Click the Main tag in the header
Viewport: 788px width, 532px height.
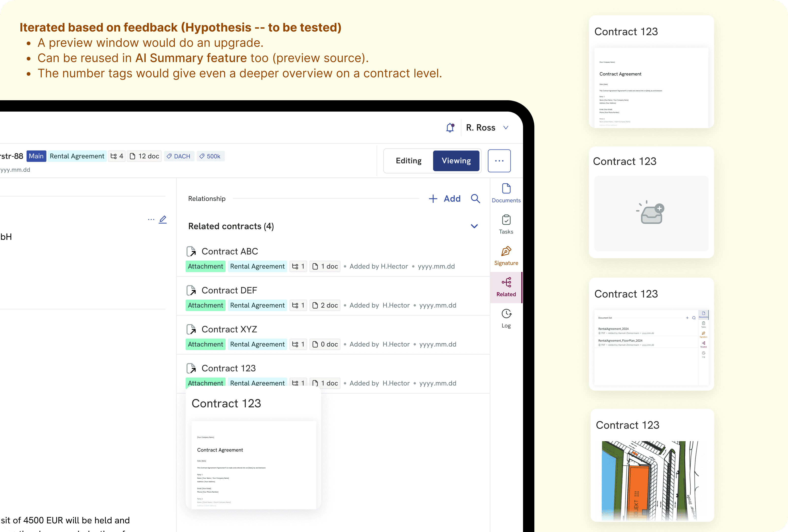pos(36,156)
